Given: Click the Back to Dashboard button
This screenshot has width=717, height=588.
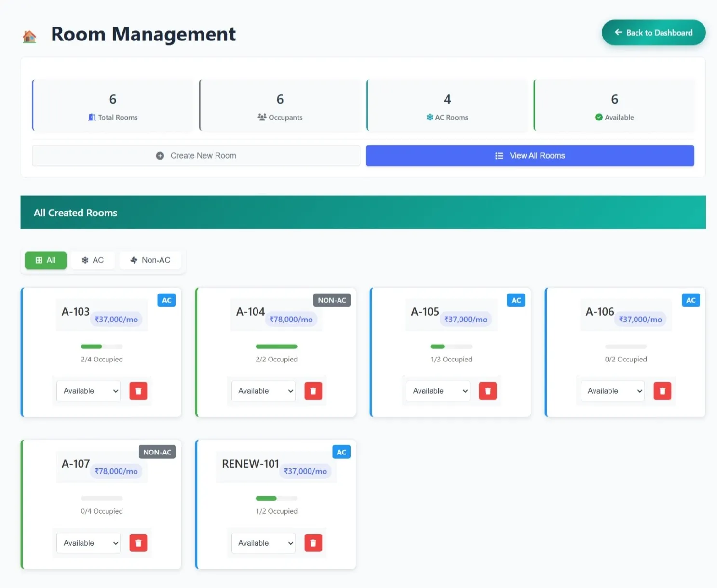Looking at the screenshot, I should [x=653, y=32].
